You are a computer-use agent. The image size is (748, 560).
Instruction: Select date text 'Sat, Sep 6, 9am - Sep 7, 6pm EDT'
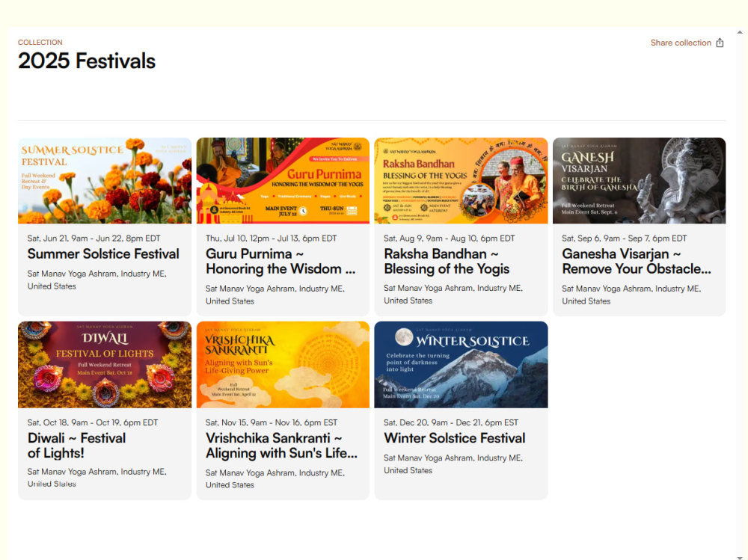coord(625,238)
